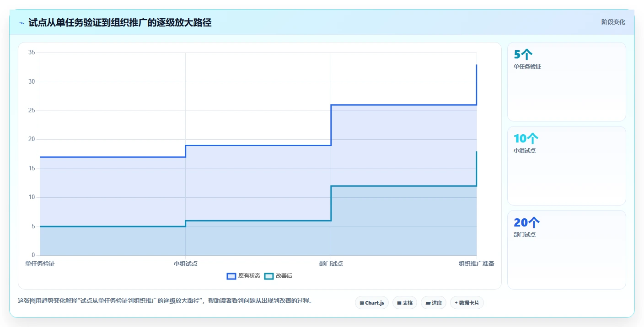Toggle the 原有状态 legend item
Image resolution: width=644 pixels, height=327 pixels.
244,276
